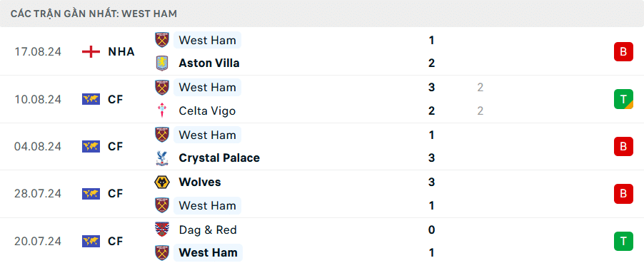The image size is (644, 263).
Task: Click the red B badge for the Aston Villa match
Action: (x=623, y=52)
